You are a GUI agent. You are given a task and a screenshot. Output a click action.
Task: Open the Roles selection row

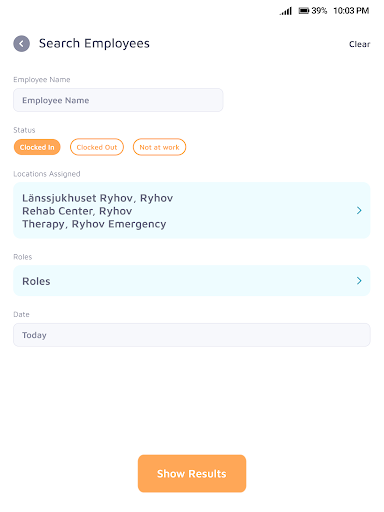click(192, 281)
